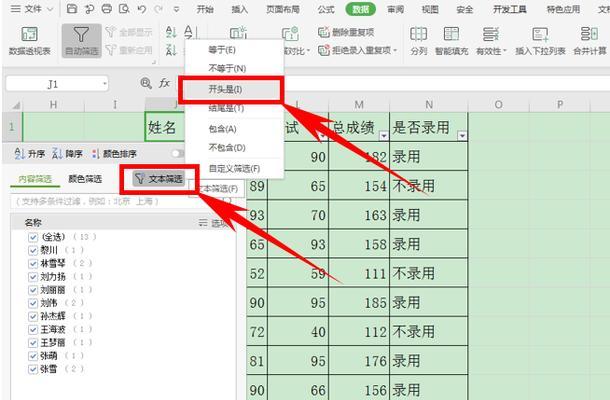Click the zoom magnifier beside the formula bar

tap(147, 83)
